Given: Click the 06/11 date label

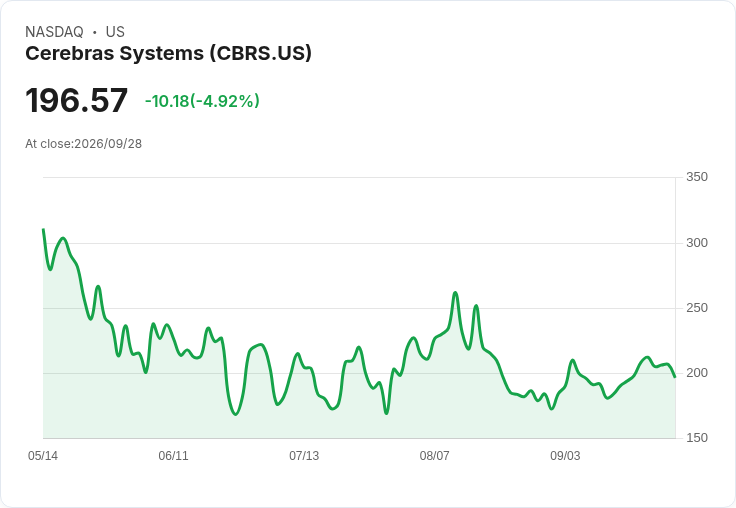Looking at the screenshot, I should (x=174, y=456).
